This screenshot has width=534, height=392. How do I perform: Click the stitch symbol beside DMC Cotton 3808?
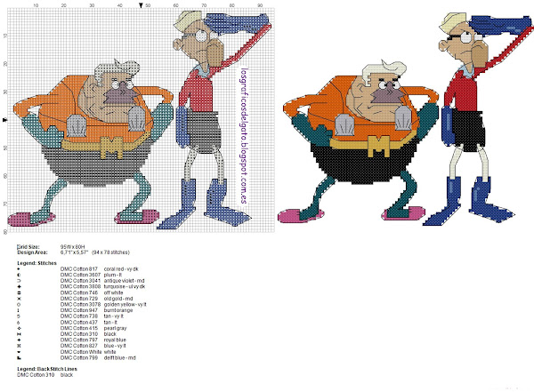pyautogui.click(x=19, y=286)
